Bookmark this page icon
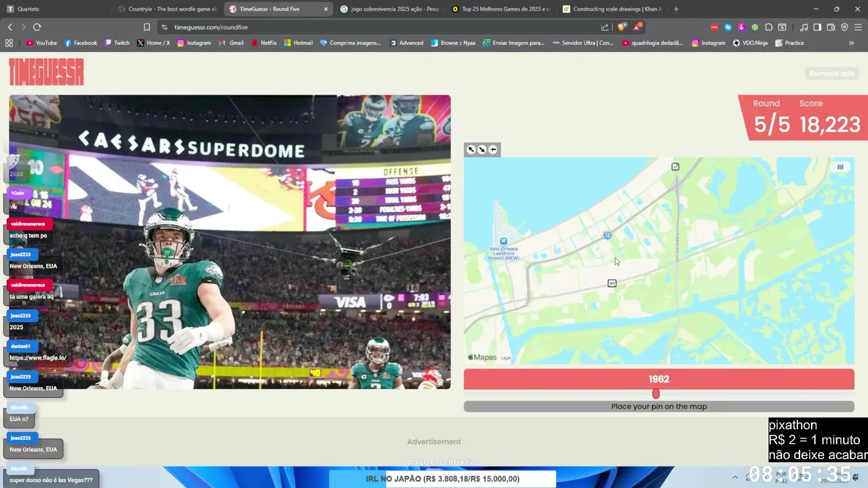This screenshot has width=868, height=488. point(146,27)
